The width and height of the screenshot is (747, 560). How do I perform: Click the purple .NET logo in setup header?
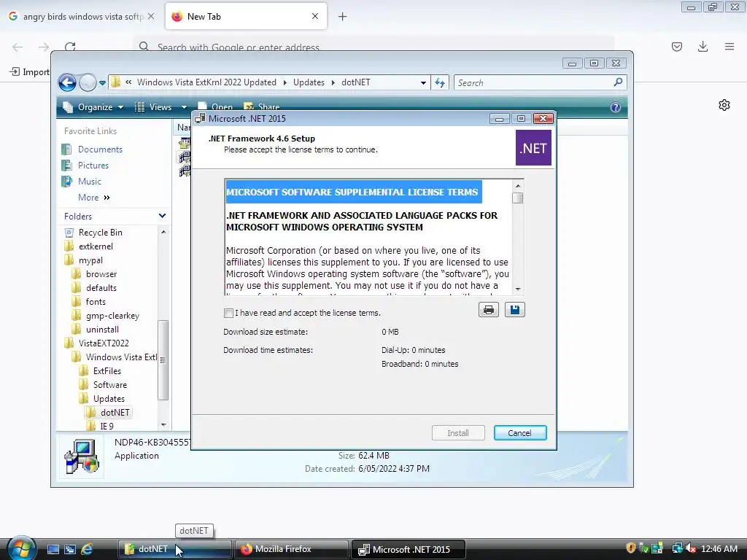pyautogui.click(x=533, y=148)
